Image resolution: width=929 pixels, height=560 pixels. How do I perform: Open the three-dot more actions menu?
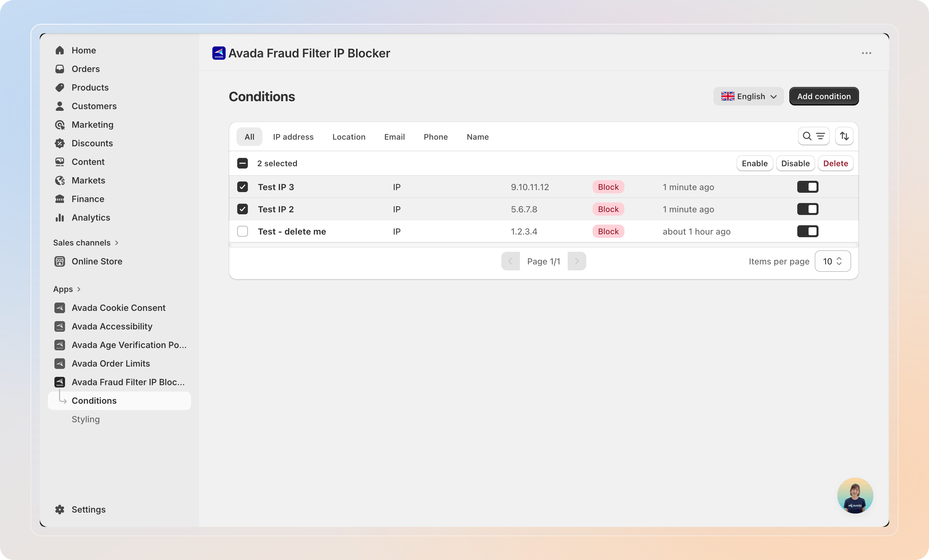(866, 53)
